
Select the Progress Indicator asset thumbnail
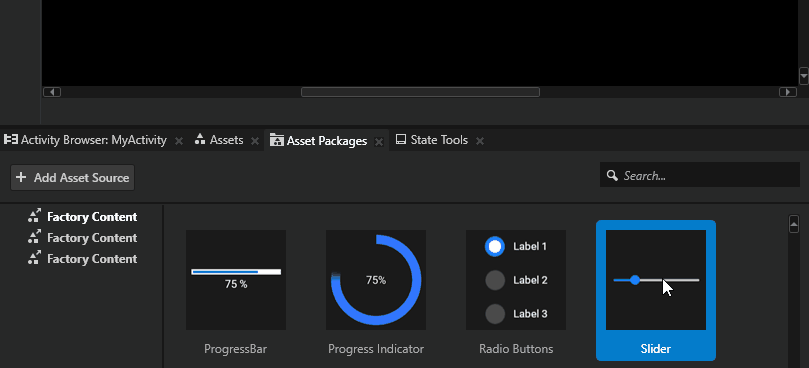376,280
